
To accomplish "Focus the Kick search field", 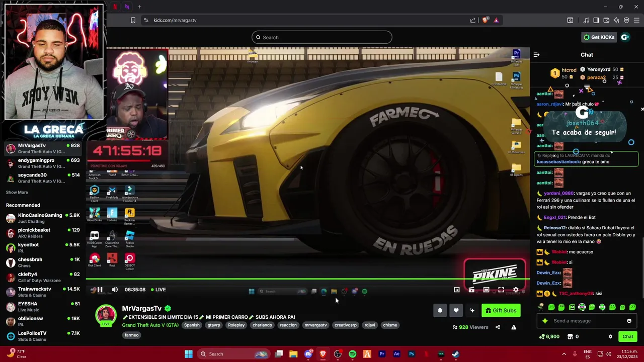I will 322,37.
